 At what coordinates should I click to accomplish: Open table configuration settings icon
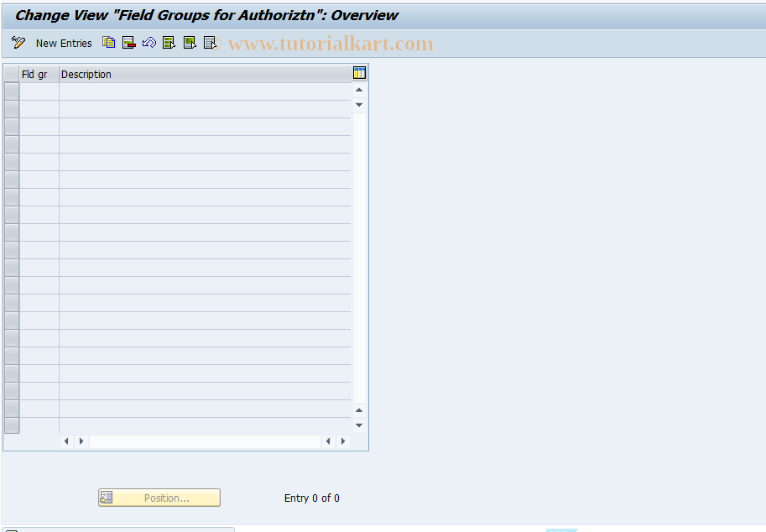click(359, 72)
